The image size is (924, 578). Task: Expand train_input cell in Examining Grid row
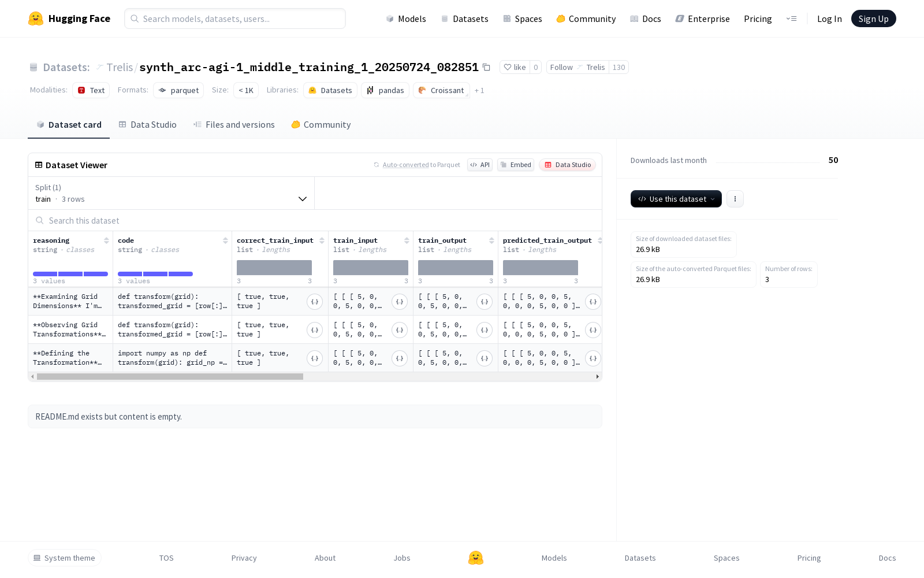(x=400, y=301)
